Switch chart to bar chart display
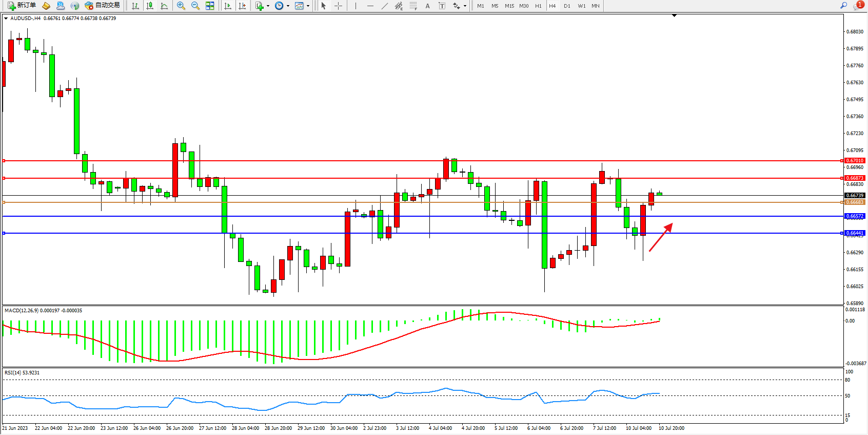 tap(135, 6)
